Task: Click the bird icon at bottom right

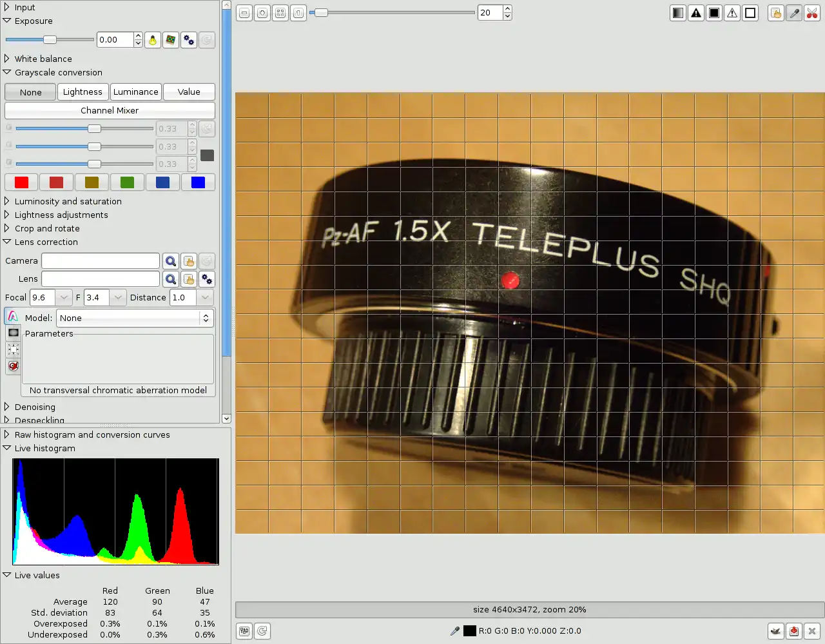Action: 776,631
